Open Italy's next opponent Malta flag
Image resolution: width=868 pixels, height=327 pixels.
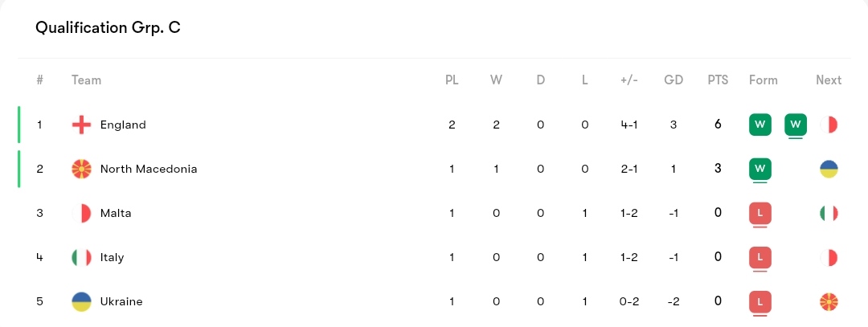coord(829,257)
